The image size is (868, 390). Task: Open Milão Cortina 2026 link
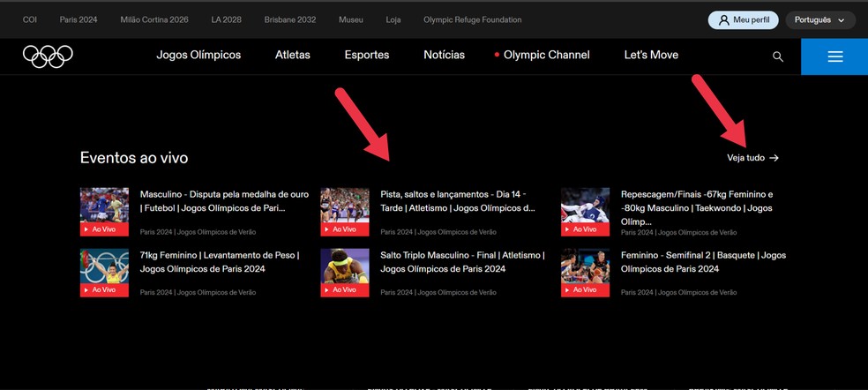[153, 20]
